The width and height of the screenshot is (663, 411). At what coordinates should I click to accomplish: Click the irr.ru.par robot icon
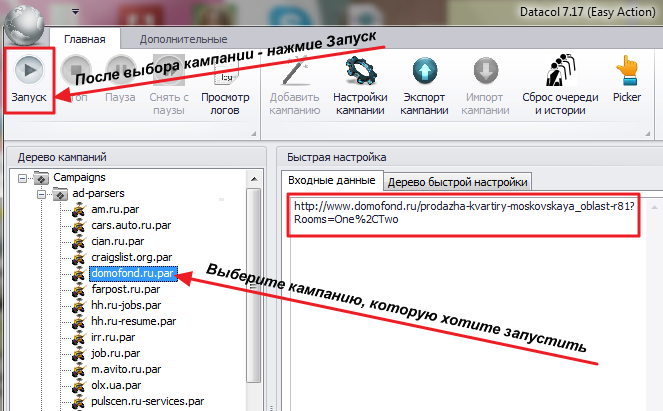(79, 338)
